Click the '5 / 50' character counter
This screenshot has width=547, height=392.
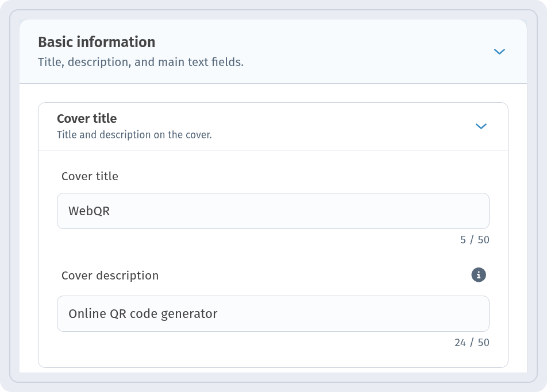tap(475, 240)
